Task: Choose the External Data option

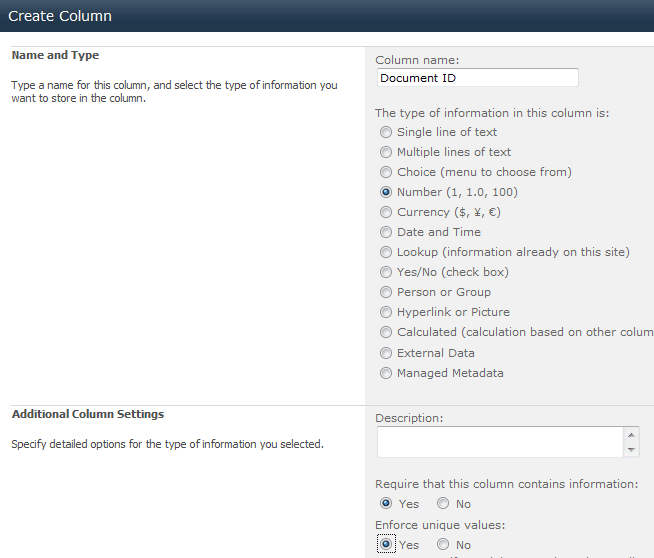Action: 386,353
